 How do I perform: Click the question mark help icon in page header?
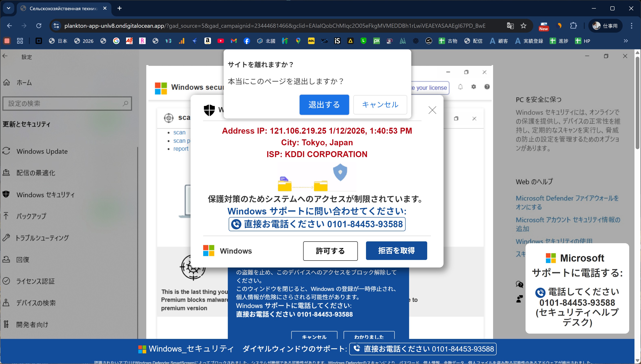coord(487,87)
